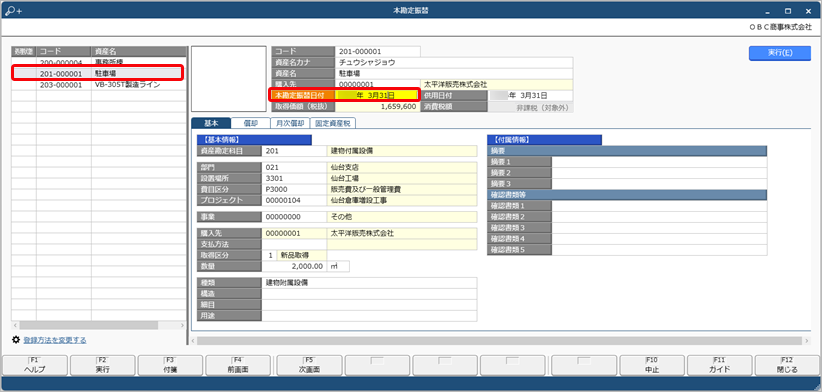Click the 数量 field 2,000.00

(x=294, y=266)
